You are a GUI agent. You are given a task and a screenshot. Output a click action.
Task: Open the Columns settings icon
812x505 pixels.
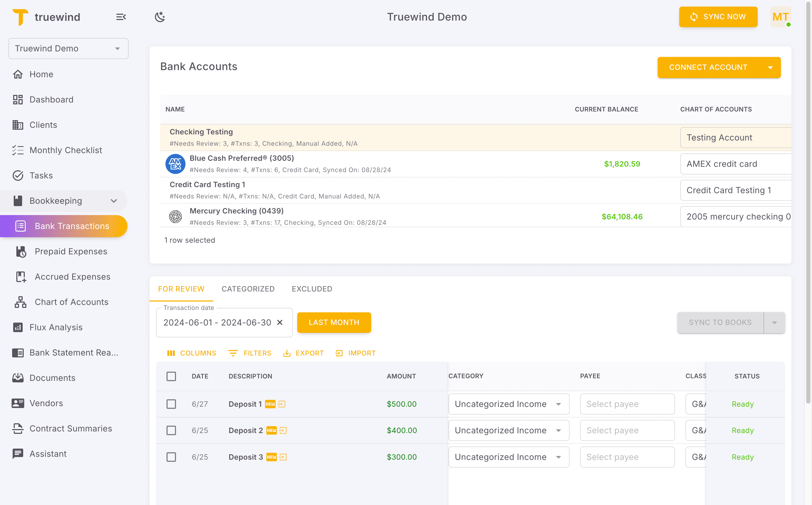coord(171,353)
